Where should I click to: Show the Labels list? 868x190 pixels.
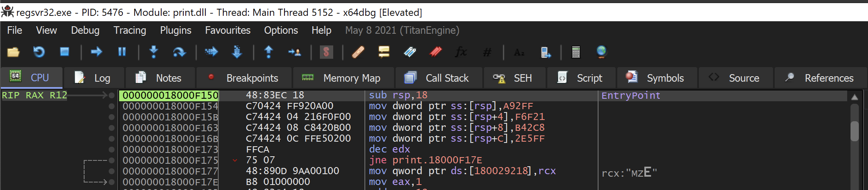tap(410, 52)
